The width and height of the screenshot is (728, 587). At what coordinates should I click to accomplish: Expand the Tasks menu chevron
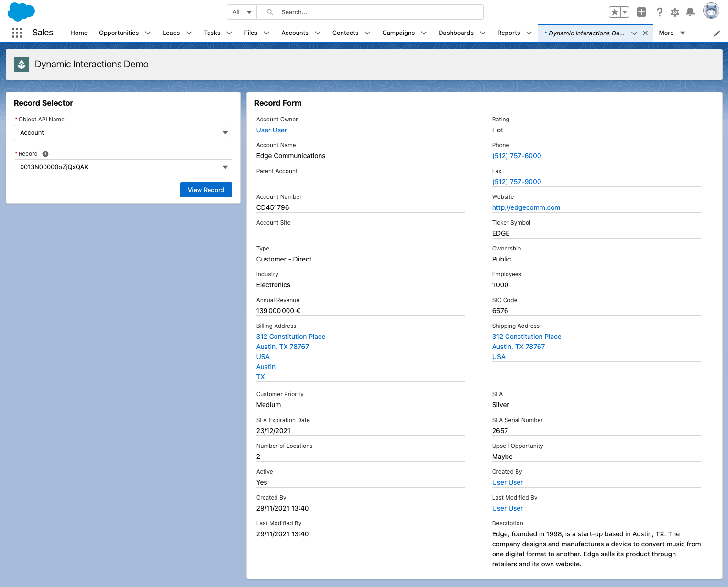(229, 33)
